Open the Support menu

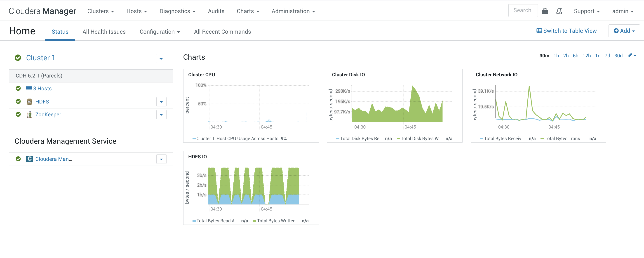pyautogui.click(x=587, y=11)
